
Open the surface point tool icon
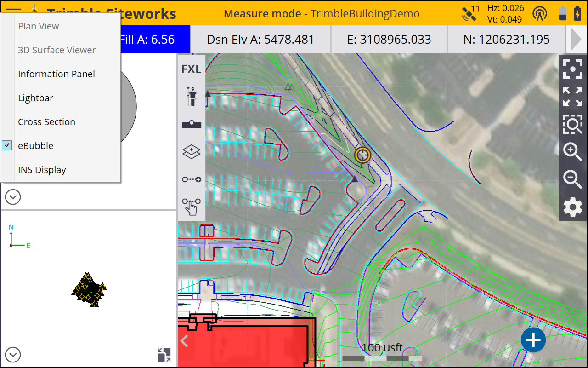point(192,124)
